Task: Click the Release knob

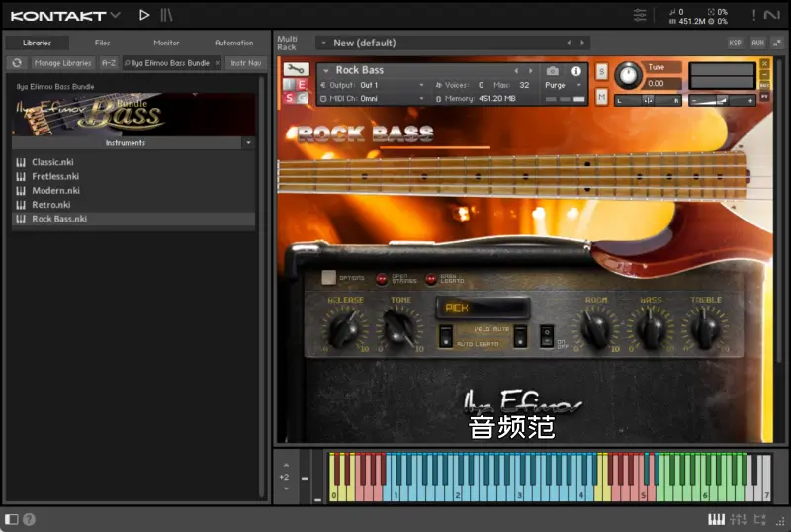Action: [345, 328]
